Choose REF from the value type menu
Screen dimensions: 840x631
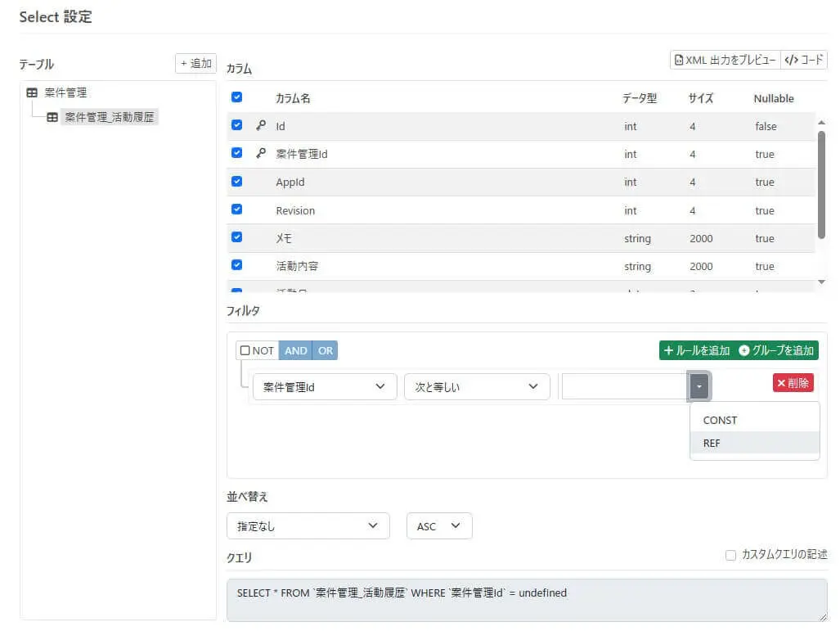712,443
